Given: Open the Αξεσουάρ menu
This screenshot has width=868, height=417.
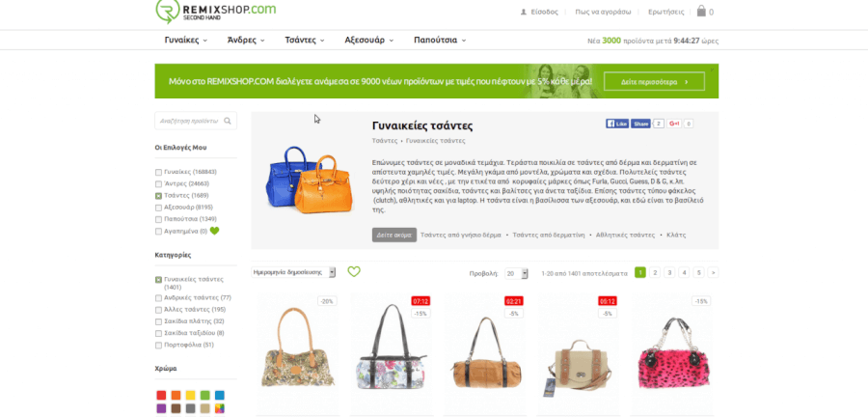Looking at the screenshot, I should 368,41.
